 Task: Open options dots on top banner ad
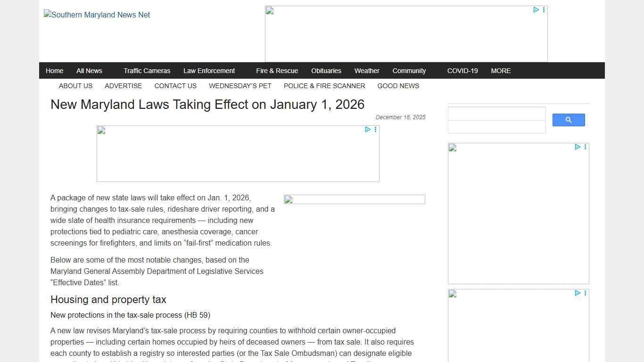point(544,10)
